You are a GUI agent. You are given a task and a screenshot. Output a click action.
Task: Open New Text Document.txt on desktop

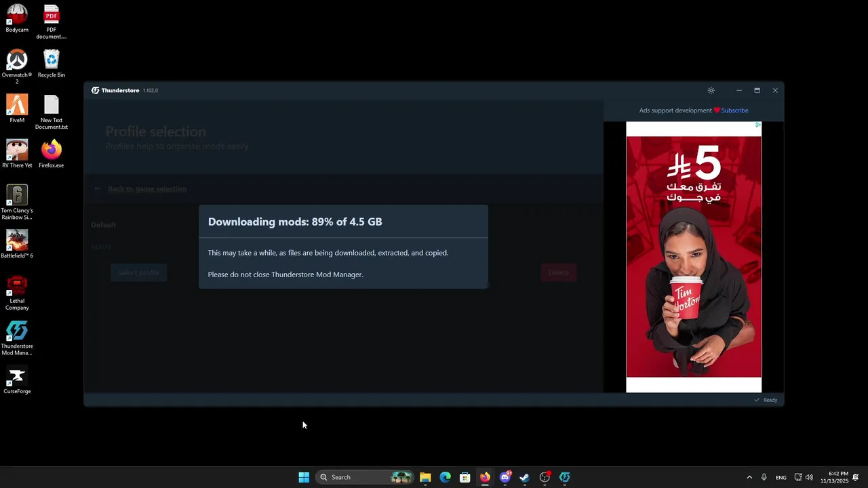pos(52,112)
